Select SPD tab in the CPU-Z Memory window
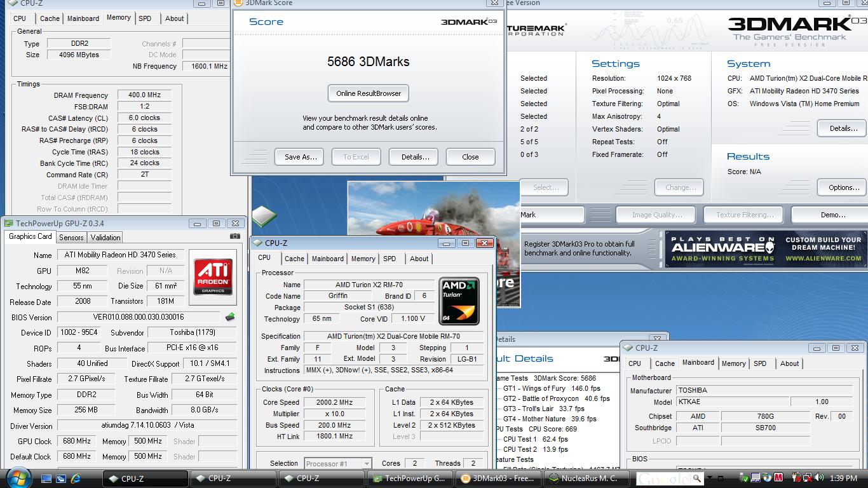Screen dimensions: 868x488 coord(145,18)
